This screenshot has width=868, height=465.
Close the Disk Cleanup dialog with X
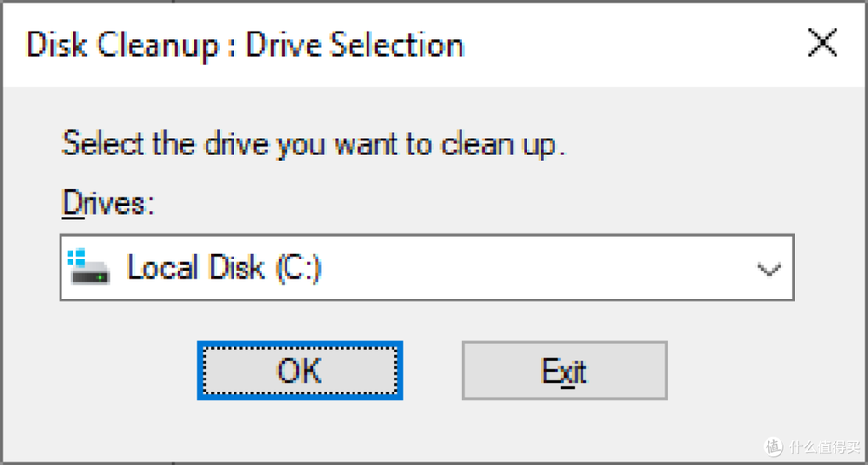tap(821, 44)
